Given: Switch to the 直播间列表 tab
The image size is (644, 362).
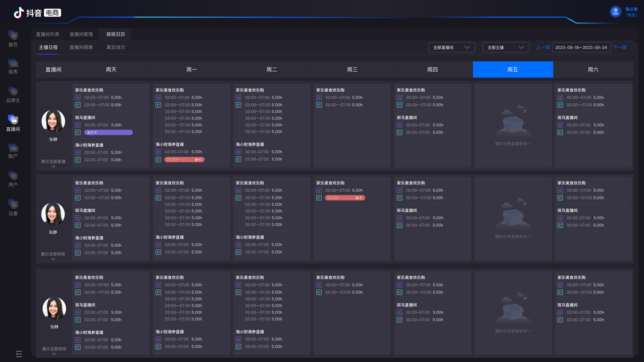Looking at the screenshot, I should click(x=47, y=34).
